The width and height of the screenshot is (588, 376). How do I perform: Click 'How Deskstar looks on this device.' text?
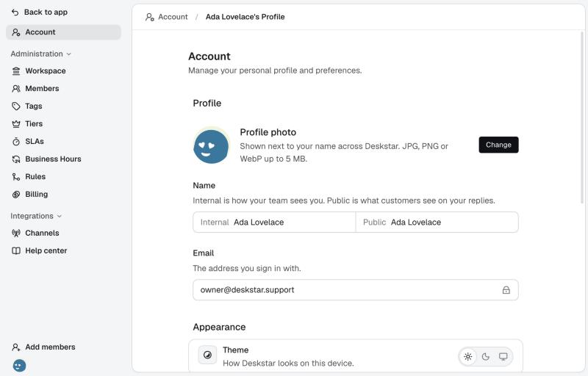tap(288, 364)
